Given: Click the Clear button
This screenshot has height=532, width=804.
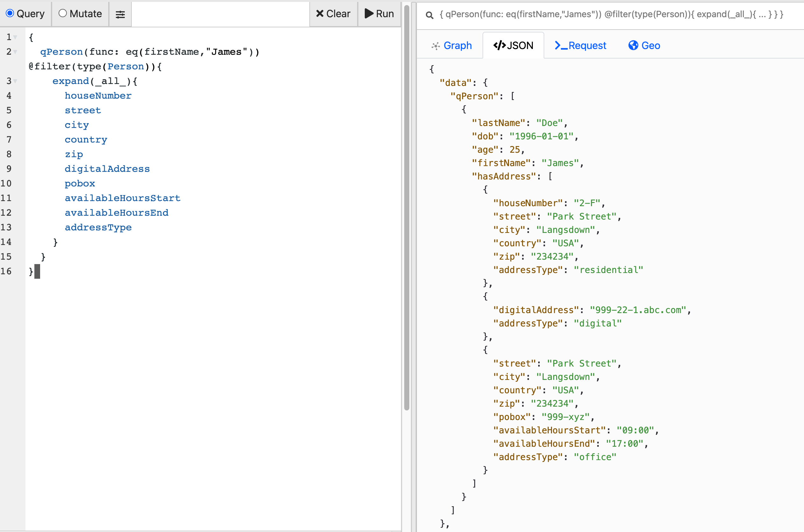Looking at the screenshot, I should pyautogui.click(x=333, y=14).
